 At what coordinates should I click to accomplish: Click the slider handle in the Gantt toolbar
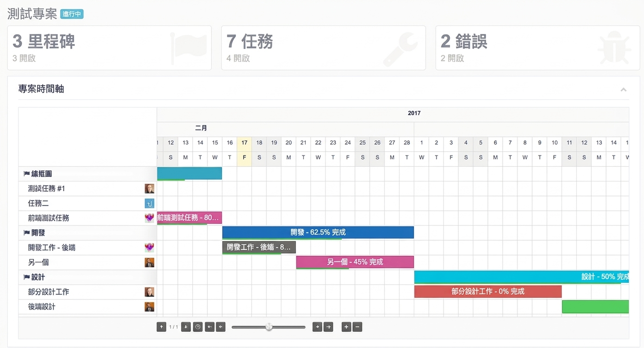(269, 327)
